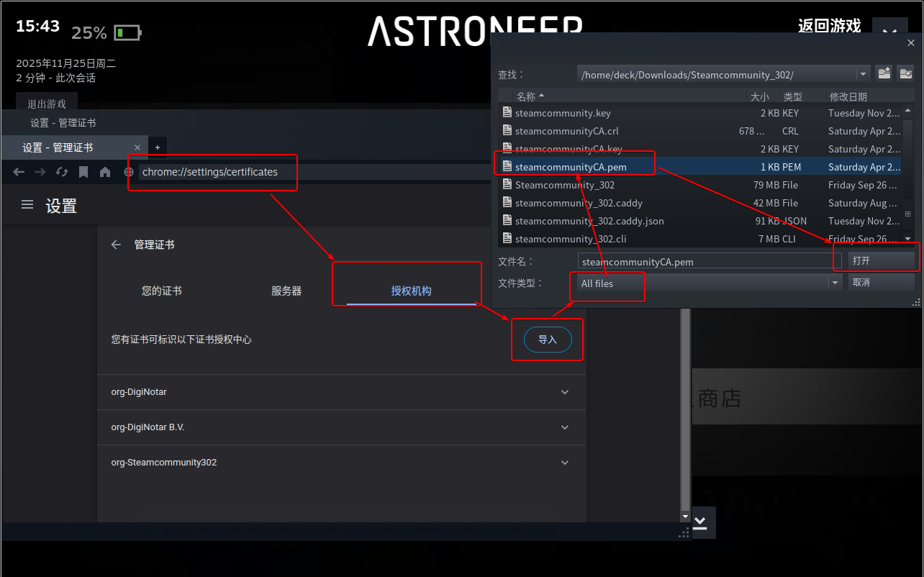Switch to the 服务器 tab
The height and width of the screenshot is (577, 924).
286,291
